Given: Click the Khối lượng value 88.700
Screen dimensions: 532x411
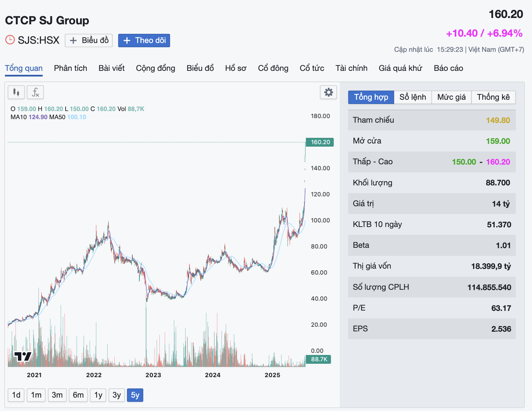Looking at the screenshot, I should click(x=498, y=183).
